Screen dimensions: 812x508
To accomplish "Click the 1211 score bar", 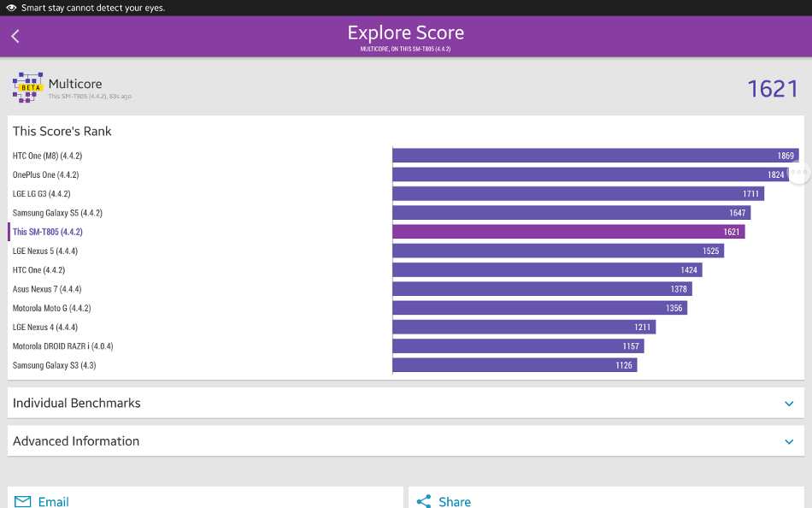I will 524,327.
